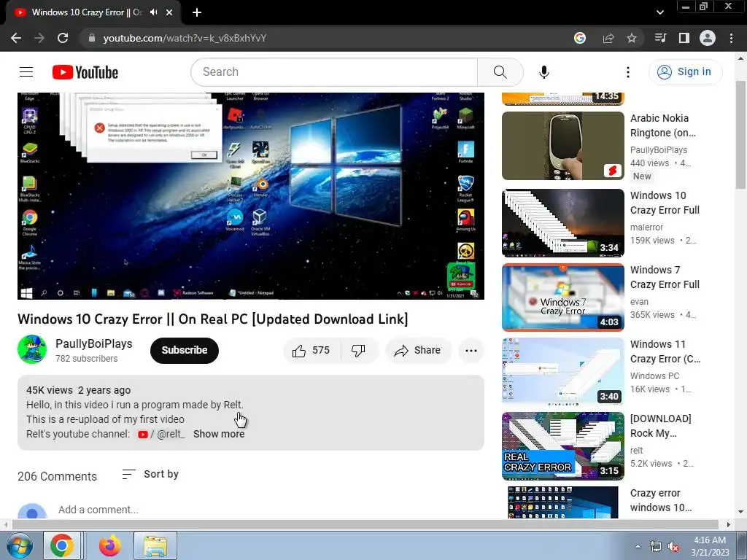Viewport: 747px width, 560px height.
Task: Open tab search dropdown chevron
Action: (x=659, y=12)
